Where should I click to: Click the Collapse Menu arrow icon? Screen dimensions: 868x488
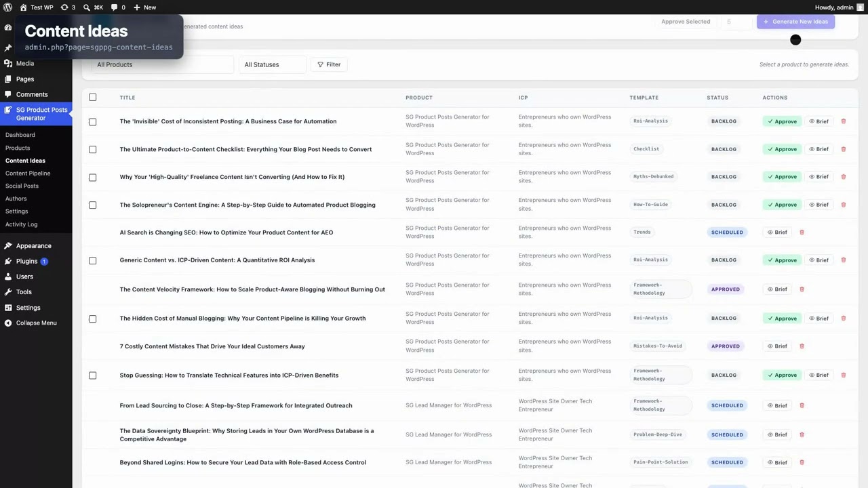tap(8, 323)
